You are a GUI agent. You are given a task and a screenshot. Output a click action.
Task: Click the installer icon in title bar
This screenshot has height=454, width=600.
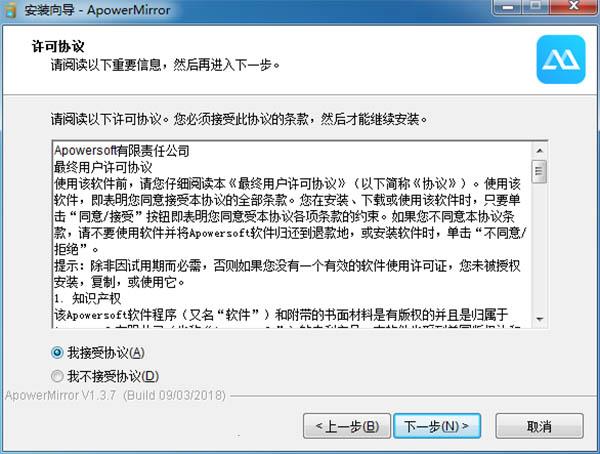[x=10, y=9]
